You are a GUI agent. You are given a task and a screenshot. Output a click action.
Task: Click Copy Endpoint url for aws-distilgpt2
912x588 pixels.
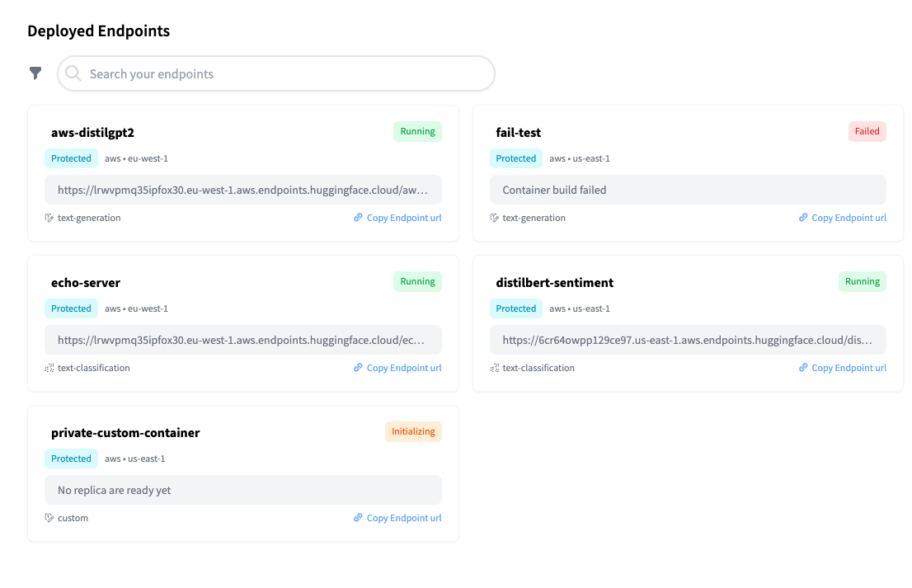click(403, 217)
